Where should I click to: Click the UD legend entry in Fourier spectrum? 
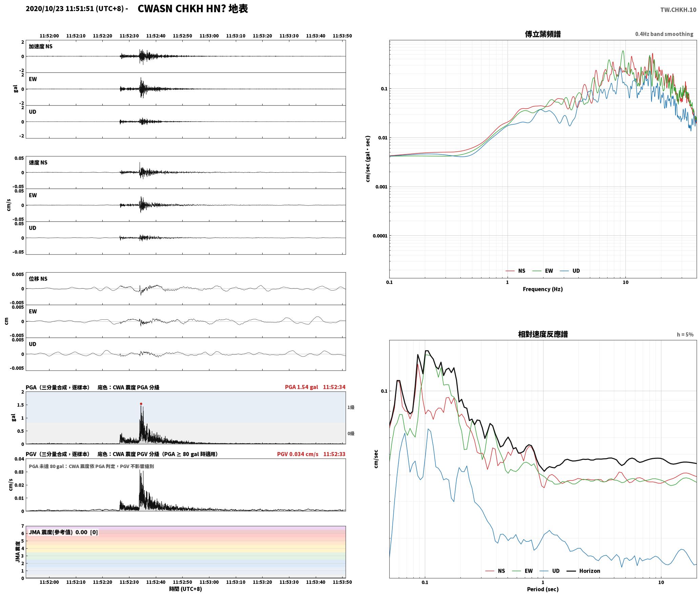click(570, 271)
